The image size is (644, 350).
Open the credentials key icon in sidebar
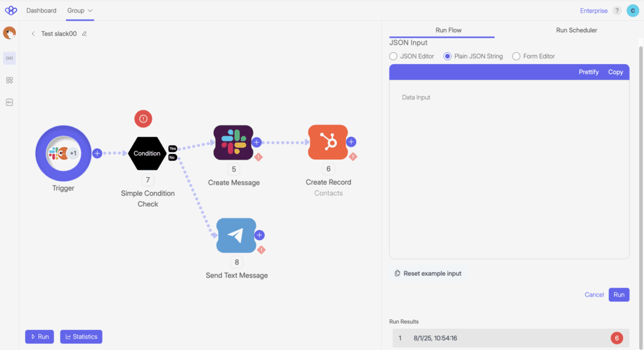pyautogui.click(x=9, y=102)
